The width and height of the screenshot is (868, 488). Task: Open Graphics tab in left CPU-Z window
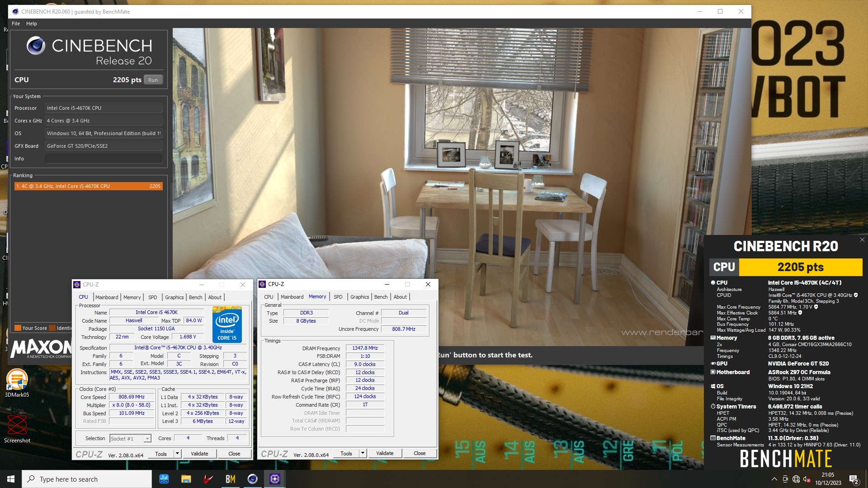174,297
